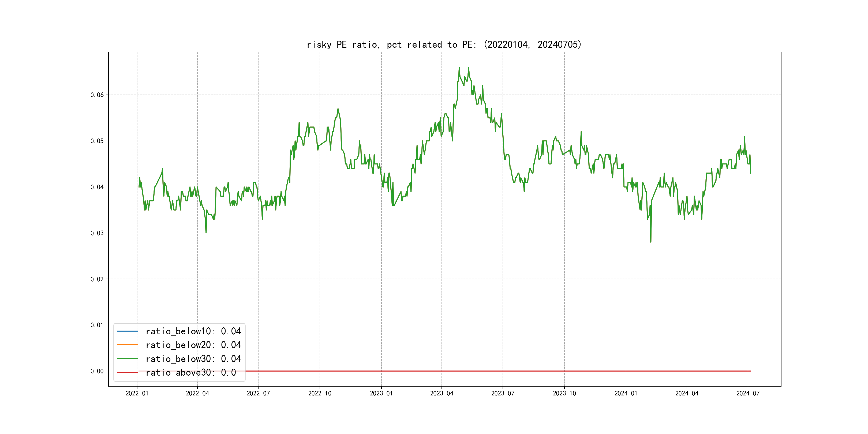Viewport: 868px width, 434px height.
Task: Click the 2022-01 x-axis tick label
Action: (x=137, y=393)
